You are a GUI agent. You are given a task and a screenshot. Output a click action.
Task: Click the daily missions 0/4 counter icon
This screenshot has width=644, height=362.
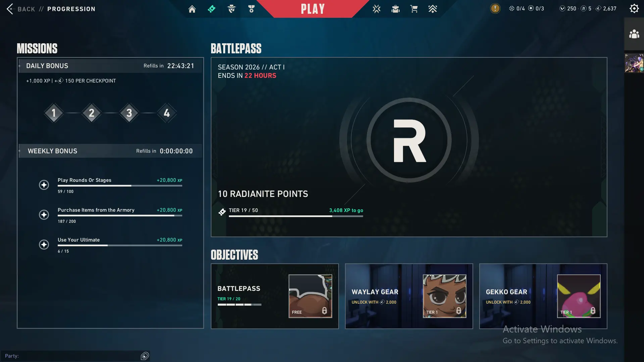coord(511,8)
